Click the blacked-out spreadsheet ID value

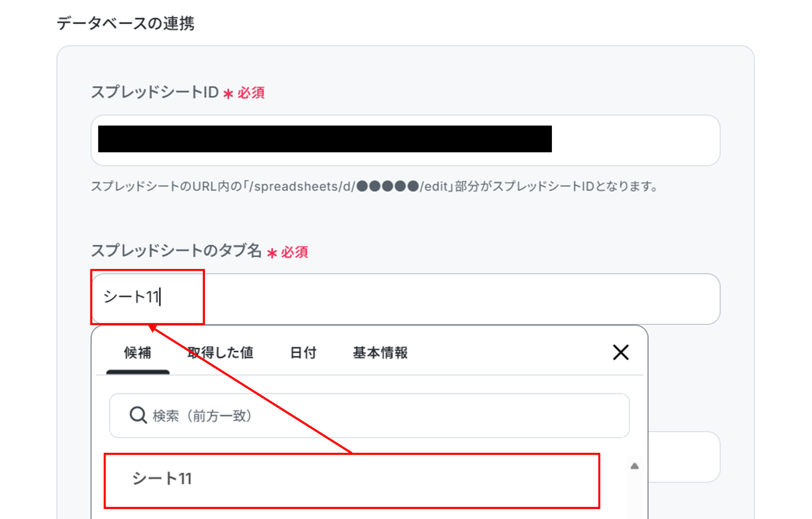(x=324, y=139)
